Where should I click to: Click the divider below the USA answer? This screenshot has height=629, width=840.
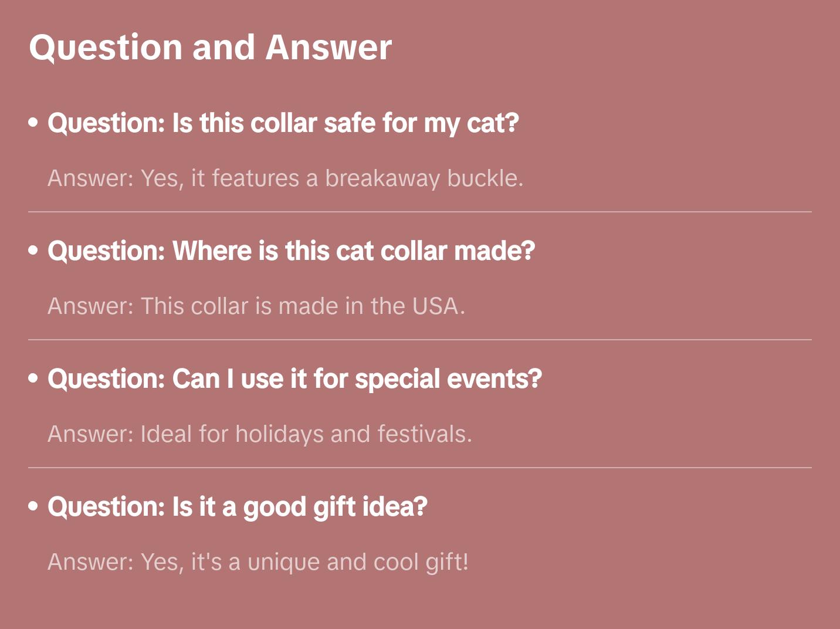(420, 340)
